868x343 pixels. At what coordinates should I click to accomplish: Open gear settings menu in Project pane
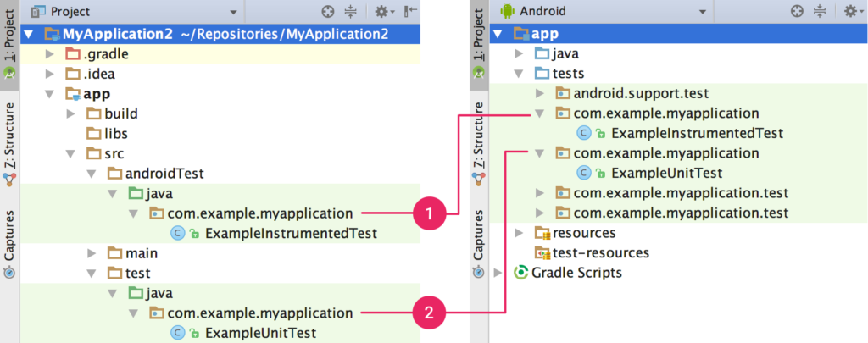[x=384, y=11]
